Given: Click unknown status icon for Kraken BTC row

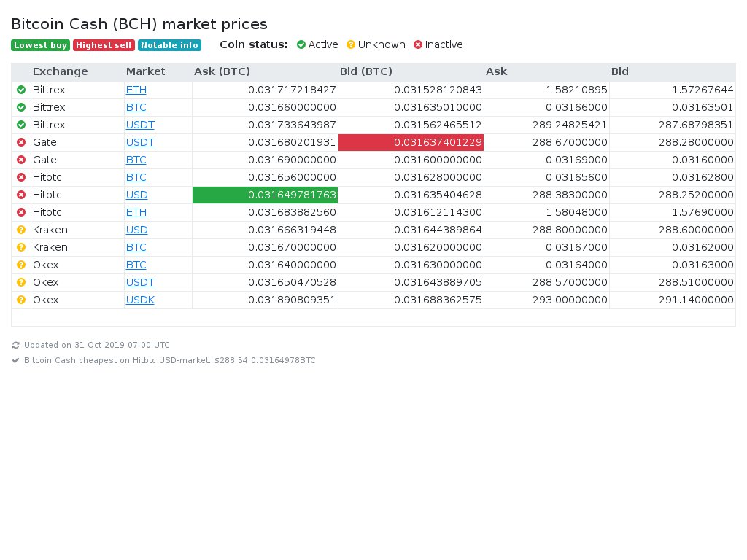Looking at the screenshot, I should [x=21, y=247].
